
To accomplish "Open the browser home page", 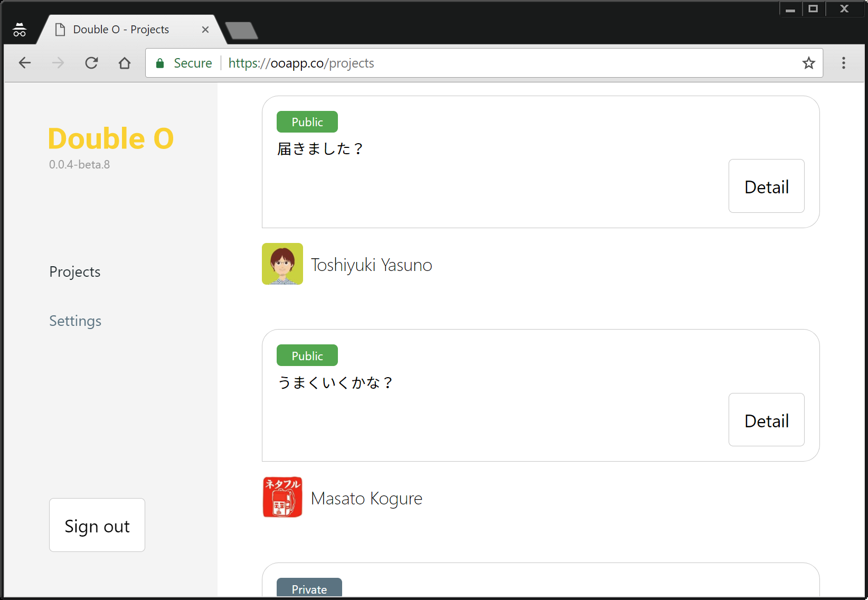I will pyautogui.click(x=125, y=63).
